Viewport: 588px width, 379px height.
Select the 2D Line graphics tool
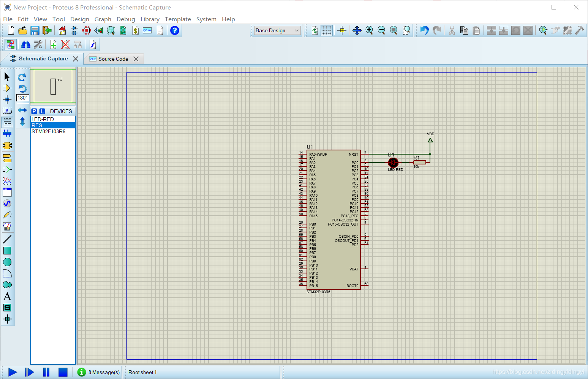pyautogui.click(x=7, y=239)
